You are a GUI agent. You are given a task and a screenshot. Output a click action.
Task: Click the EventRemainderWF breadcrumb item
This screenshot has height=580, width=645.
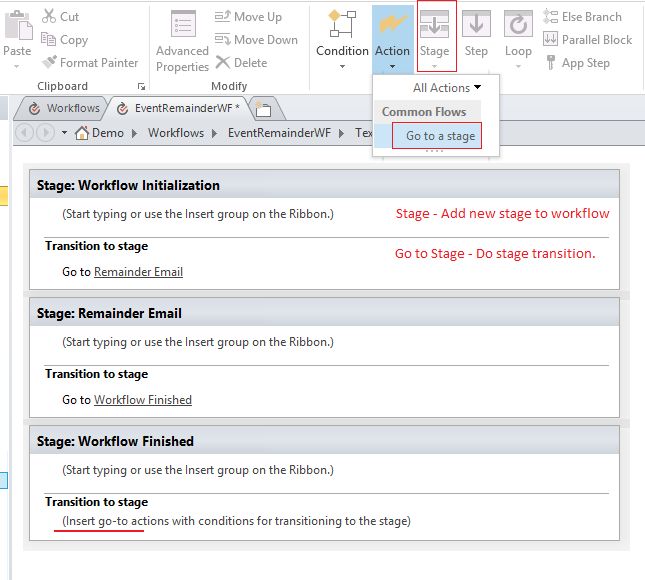[279, 133]
